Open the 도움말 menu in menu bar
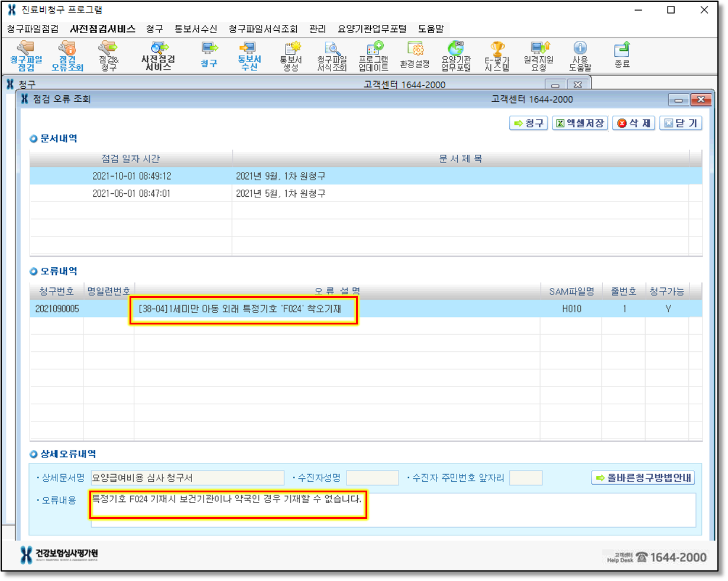This screenshot has width=728, height=581. point(431,29)
